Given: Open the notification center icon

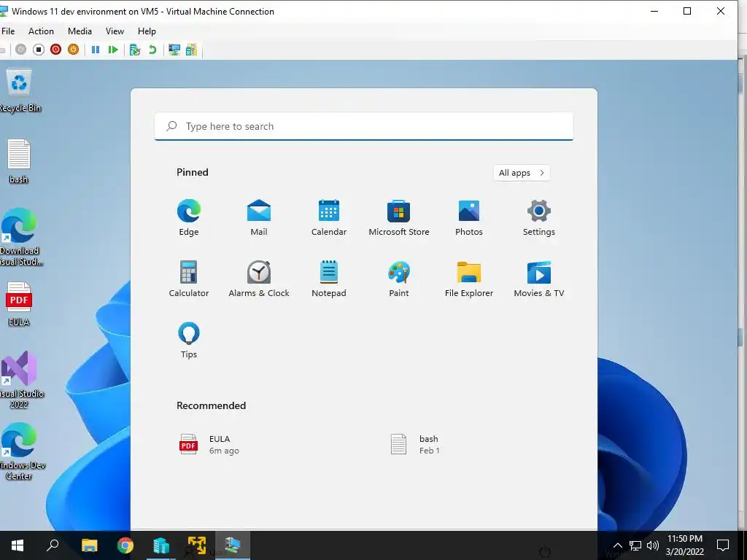Looking at the screenshot, I should 723,545.
